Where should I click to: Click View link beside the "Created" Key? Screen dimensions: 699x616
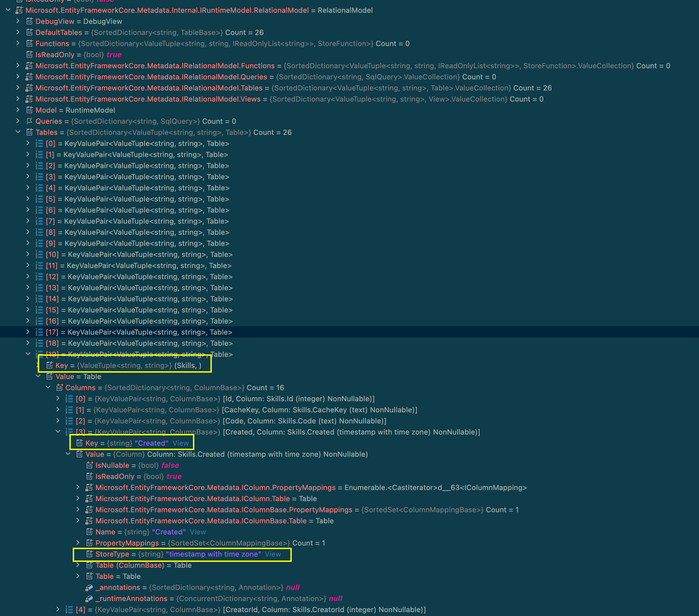coord(180,443)
